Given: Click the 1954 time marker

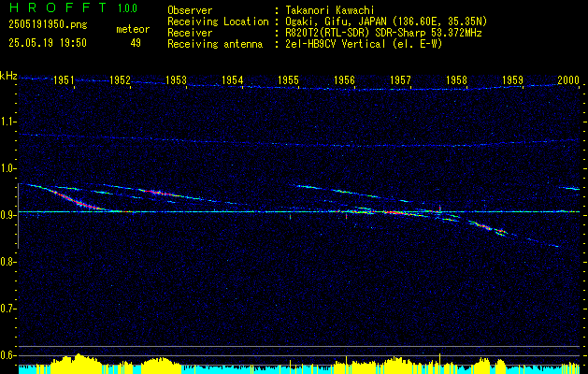Looking at the screenshot, I should pyautogui.click(x=233, y=79).
